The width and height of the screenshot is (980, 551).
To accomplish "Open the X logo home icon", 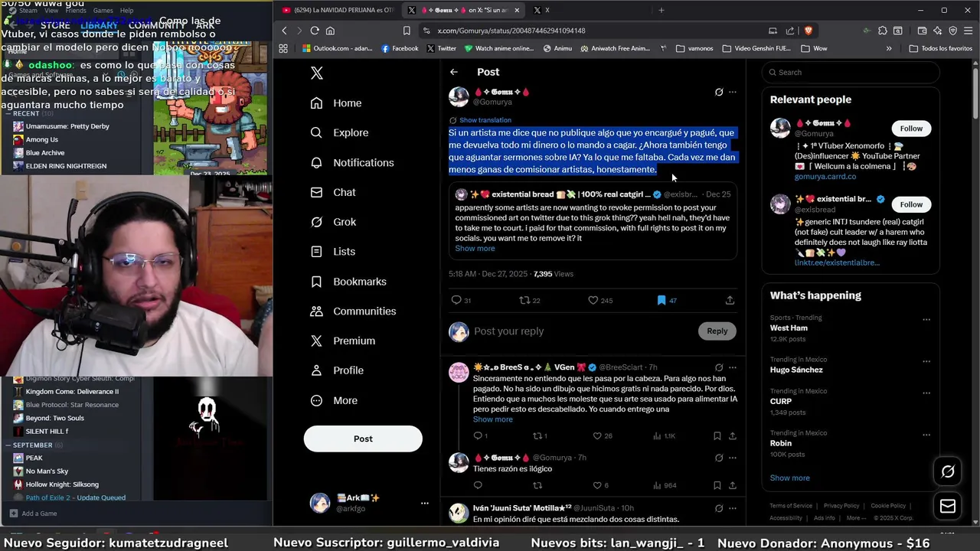I will tap(317, 73).
